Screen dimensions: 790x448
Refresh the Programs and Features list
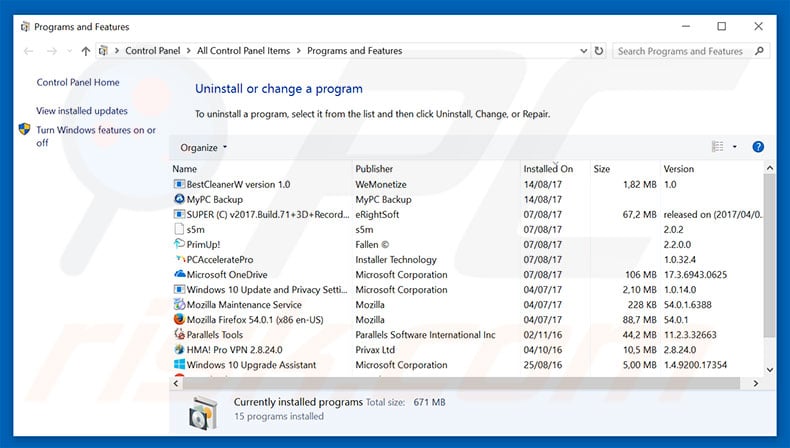click(599, 51)
